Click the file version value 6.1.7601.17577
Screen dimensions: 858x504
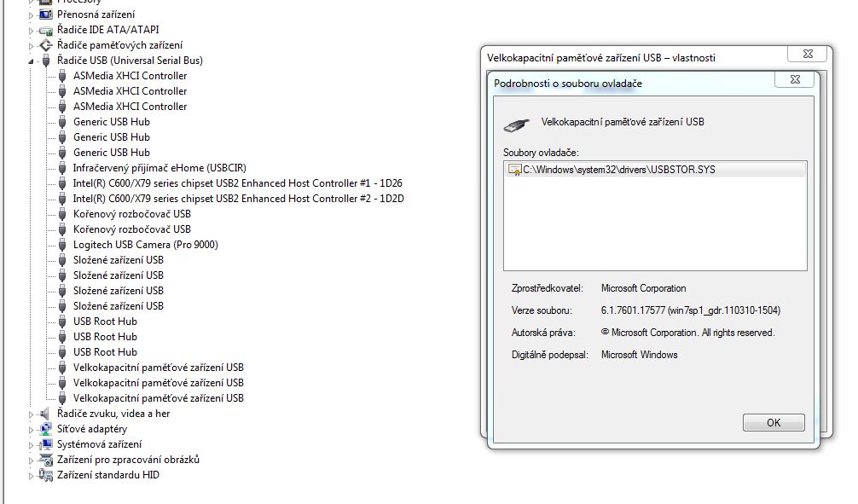click(x=691, y=310)
